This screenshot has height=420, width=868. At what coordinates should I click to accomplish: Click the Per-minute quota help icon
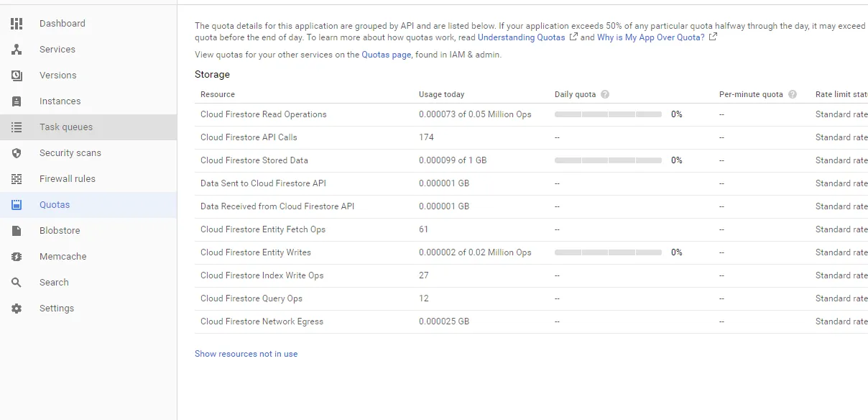[x=793, y=94]
